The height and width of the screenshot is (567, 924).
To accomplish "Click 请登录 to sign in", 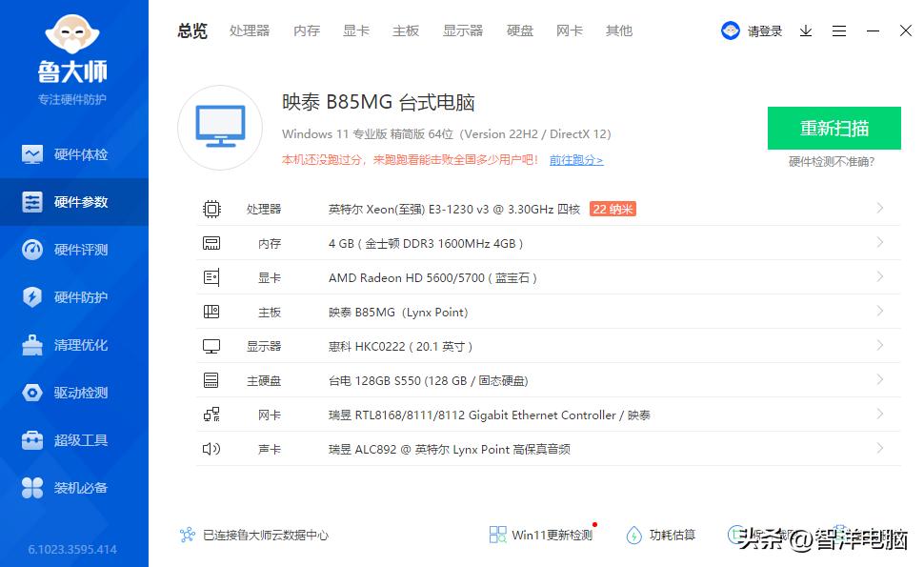I will point(763,30).
